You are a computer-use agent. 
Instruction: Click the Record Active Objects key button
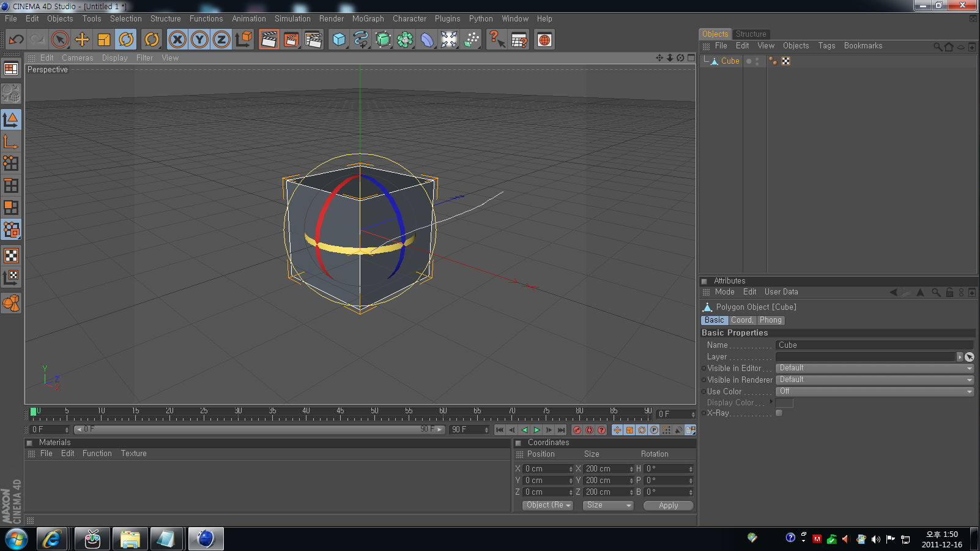pyautogui.click(x=577, y=430)
